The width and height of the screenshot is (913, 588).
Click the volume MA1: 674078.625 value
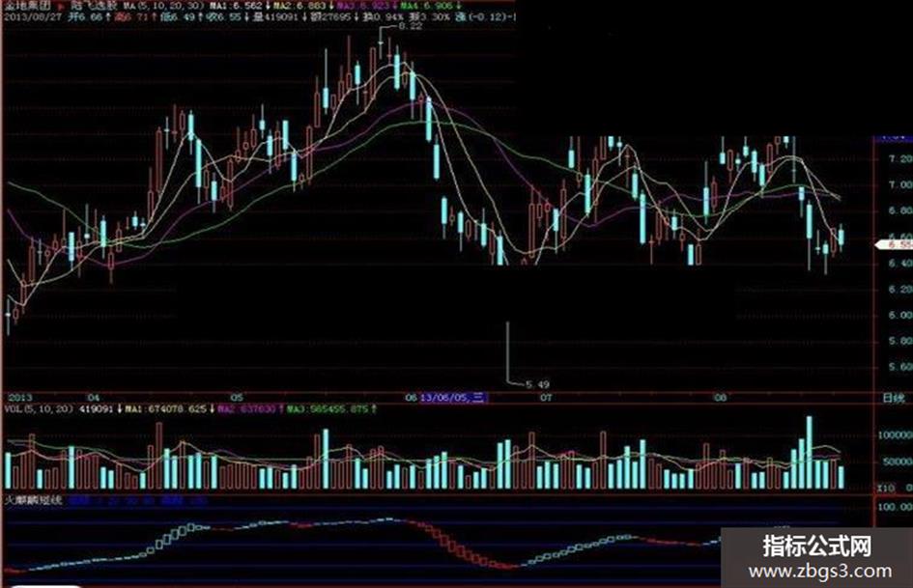click(x=165, y=409)
